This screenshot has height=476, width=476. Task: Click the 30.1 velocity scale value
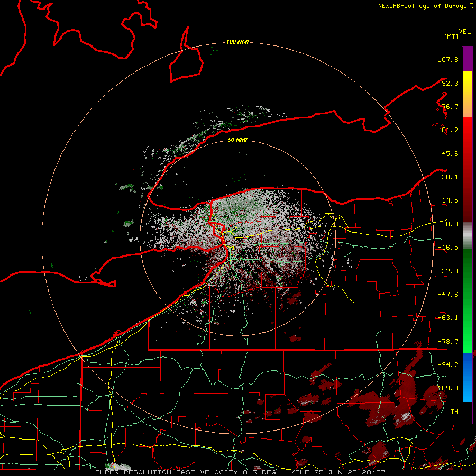450,177
